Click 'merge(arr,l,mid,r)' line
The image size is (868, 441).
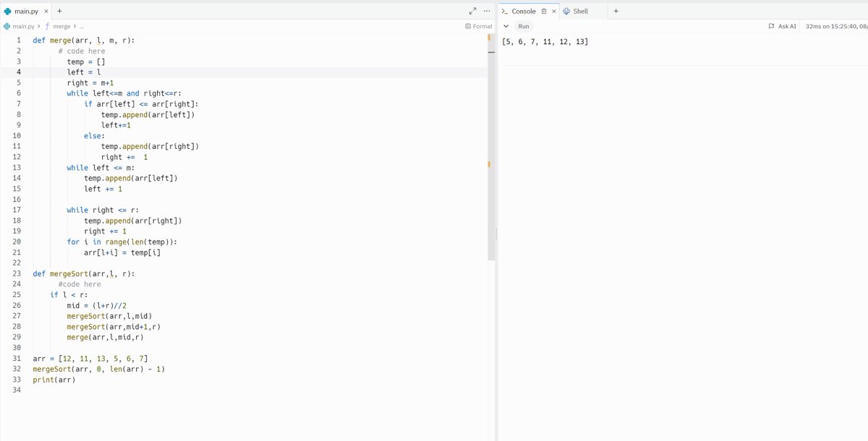(x=106, y=337)
